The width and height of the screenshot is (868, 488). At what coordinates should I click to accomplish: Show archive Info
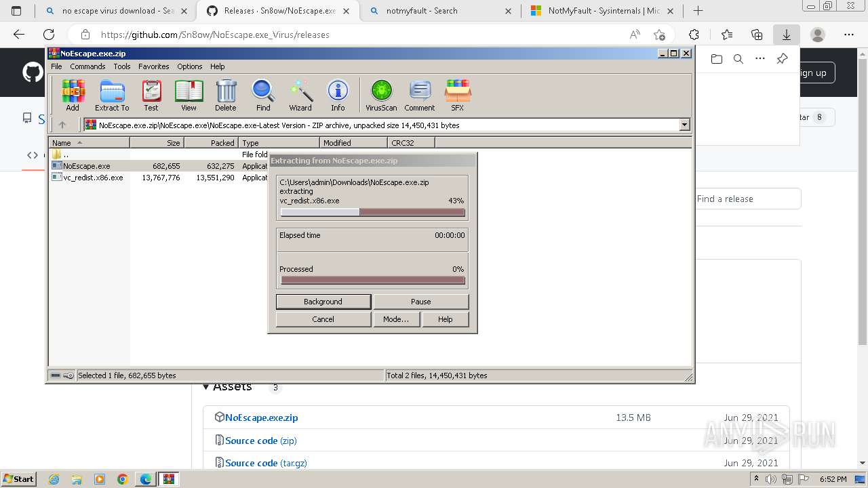point(338,95)
